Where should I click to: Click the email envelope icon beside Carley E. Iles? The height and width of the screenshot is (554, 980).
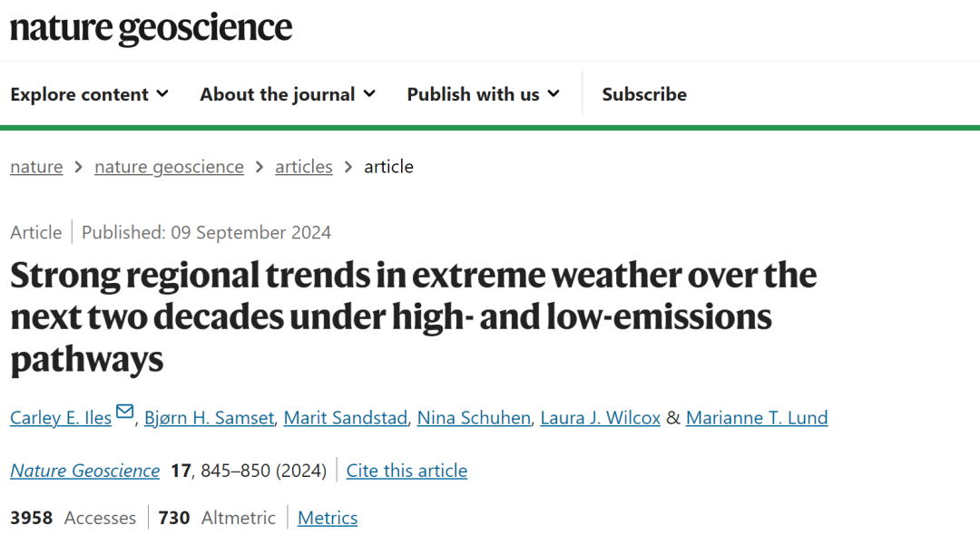pyautogui.click(x=125, y=413)
